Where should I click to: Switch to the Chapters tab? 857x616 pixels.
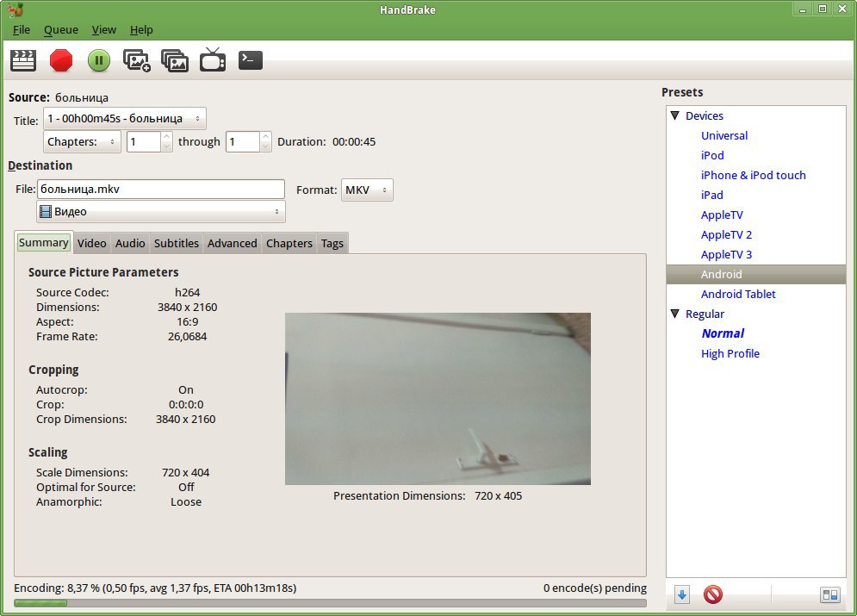coord(289,243)
